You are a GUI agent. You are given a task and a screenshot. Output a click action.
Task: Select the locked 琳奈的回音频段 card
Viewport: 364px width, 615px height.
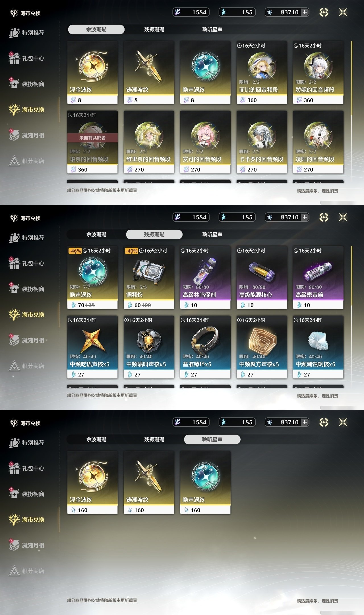click(x=92, y=142)
